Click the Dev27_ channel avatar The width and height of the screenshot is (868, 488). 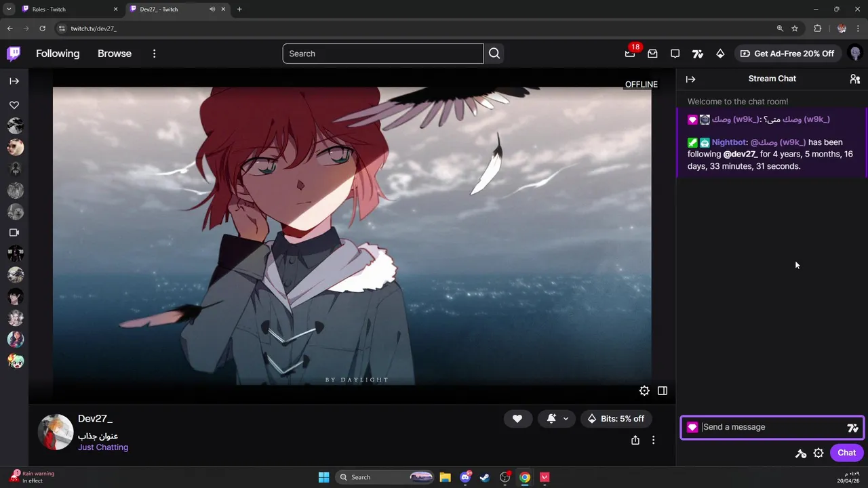point(56,432)
